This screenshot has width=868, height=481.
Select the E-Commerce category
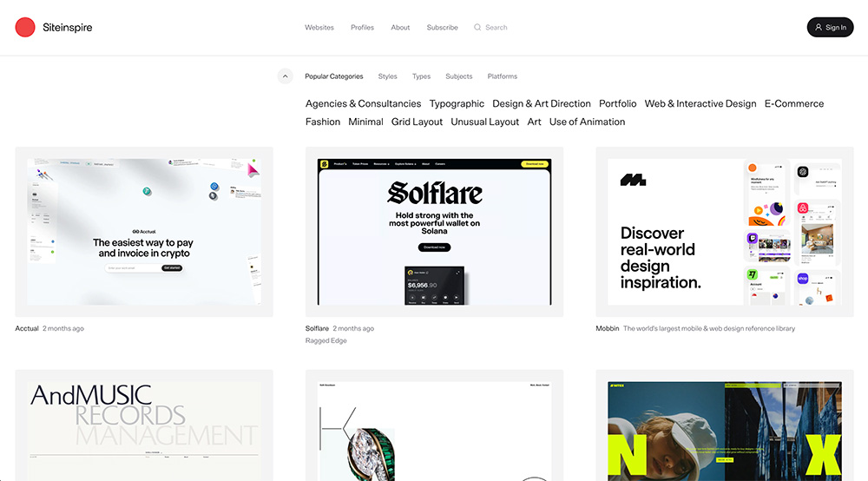(794, 103)
